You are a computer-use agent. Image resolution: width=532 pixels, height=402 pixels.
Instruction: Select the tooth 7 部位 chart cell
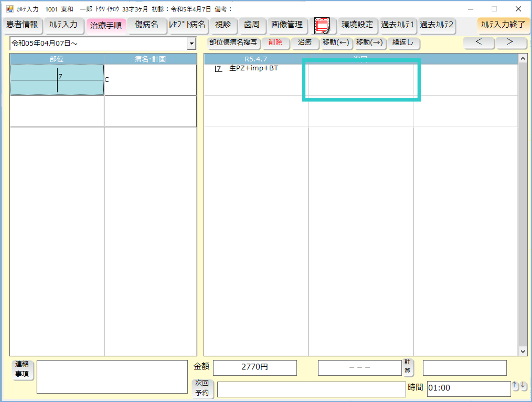57,80
